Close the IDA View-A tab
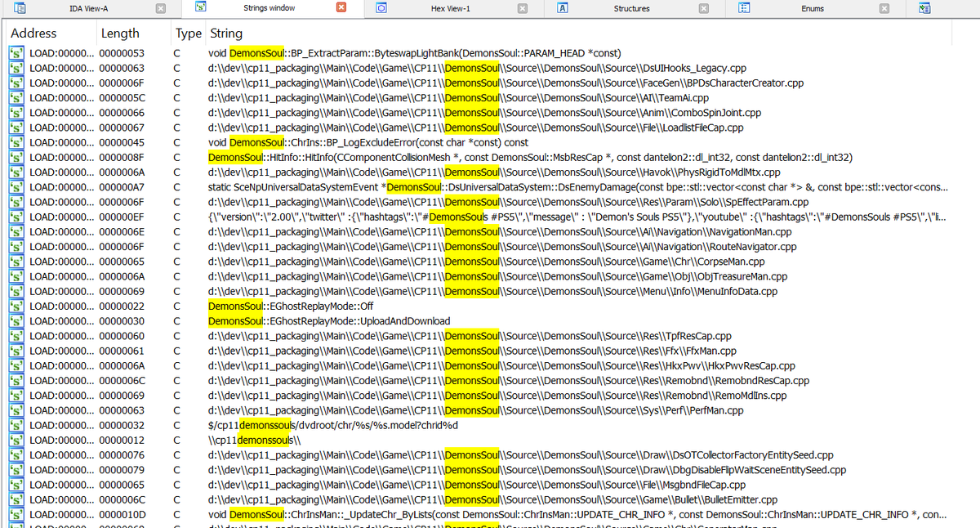The height and width of the screenshot is (528, 980). pos(161,8)
